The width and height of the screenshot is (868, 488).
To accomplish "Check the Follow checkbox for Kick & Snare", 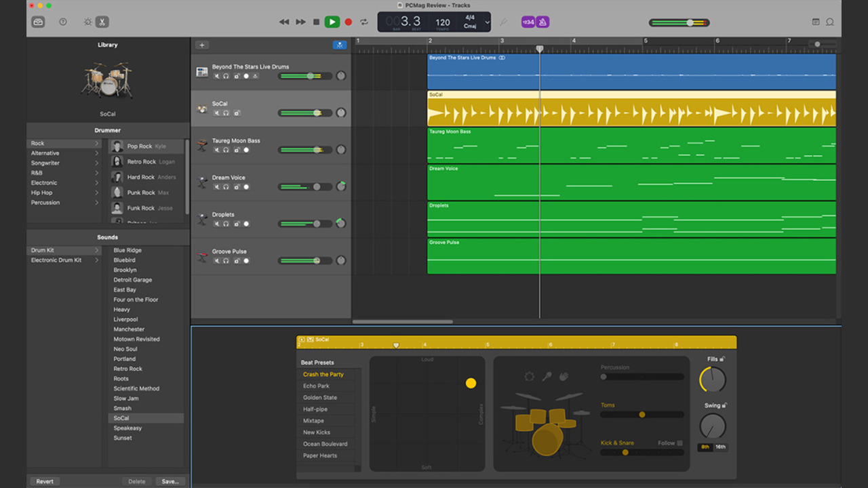I will pyautogui.click(x=679, y=443).
